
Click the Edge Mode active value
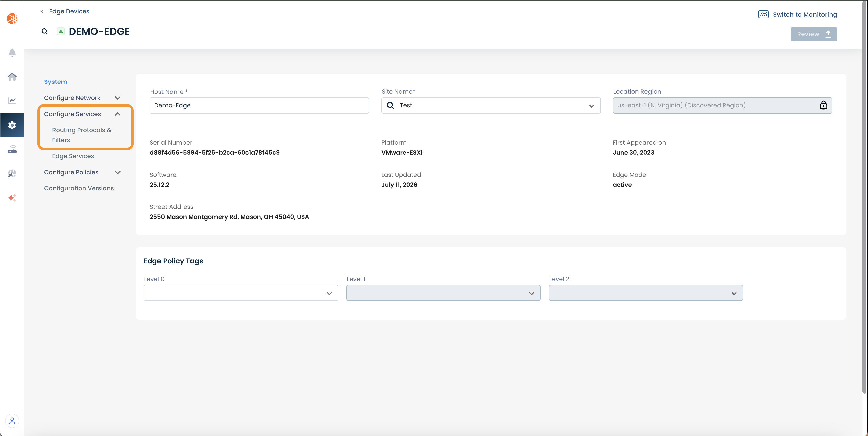622,185
